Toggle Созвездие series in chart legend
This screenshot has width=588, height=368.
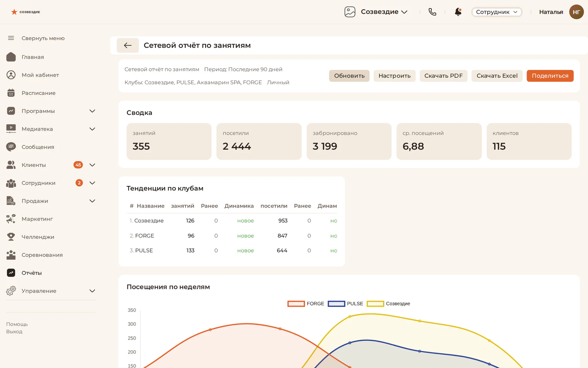pos(388,304)
